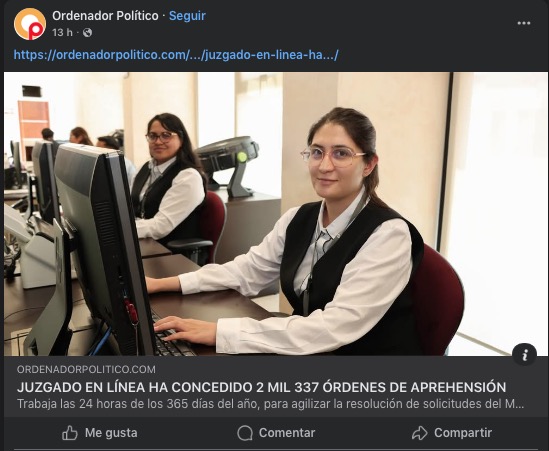Image resolution: width=549 pixels, height=451 pixels.
Task: Open the three-dot post options menu
Action: (524, 23)
